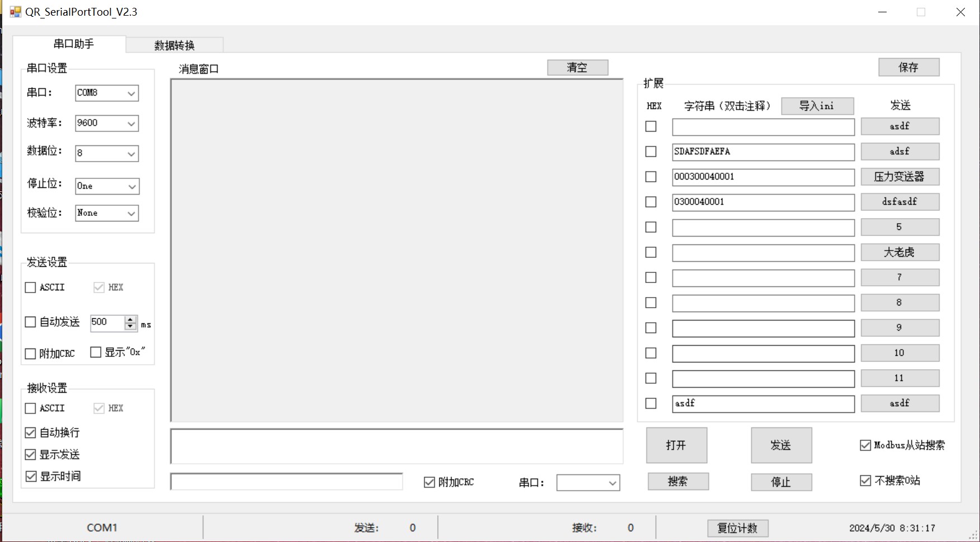Select the 串口助手 tab
The image size is (980, 542).
point(73,44)
